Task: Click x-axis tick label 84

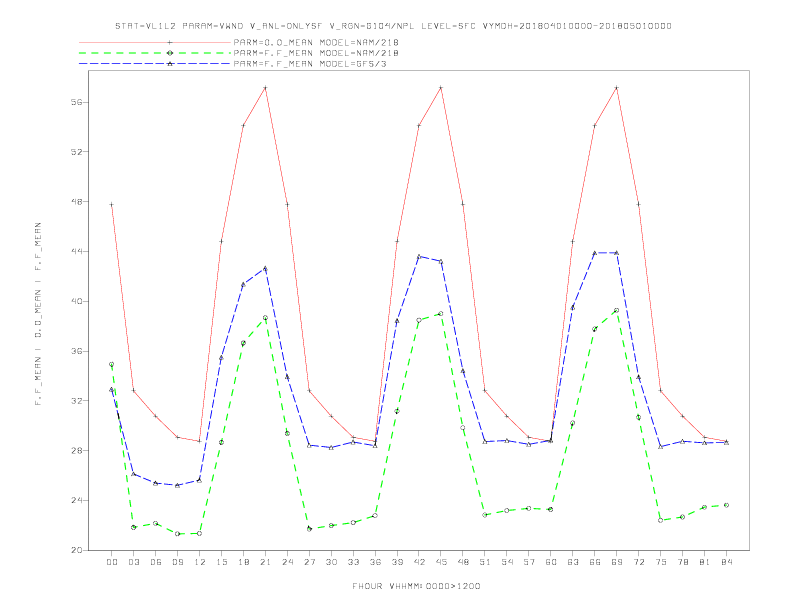Action: pos(727,562)
